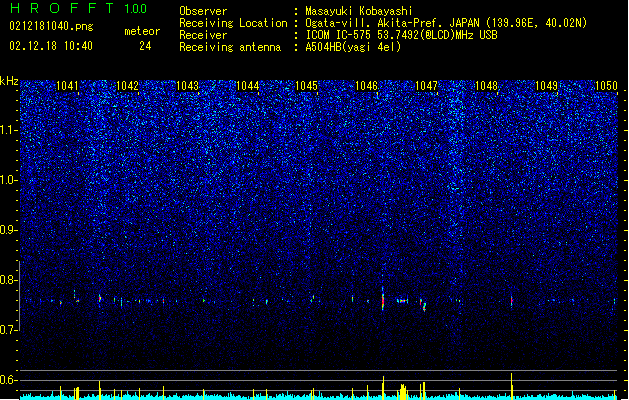
Task: Select antenna text A504HB(yagi 4el)
Action: tap(353, 47)
